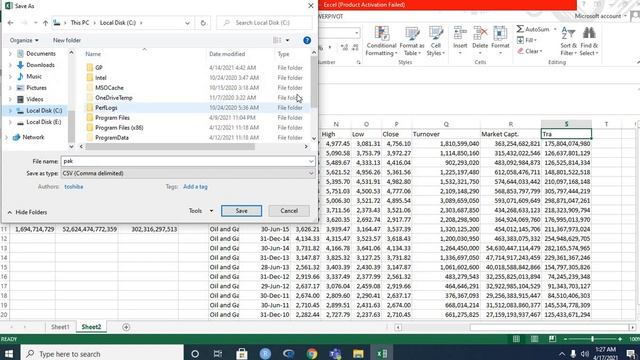Switch to the Sheet1 tab
Image resolution: width=640 pixels, height=360 pixels.
pyautogui.click(x=60, y=327)
